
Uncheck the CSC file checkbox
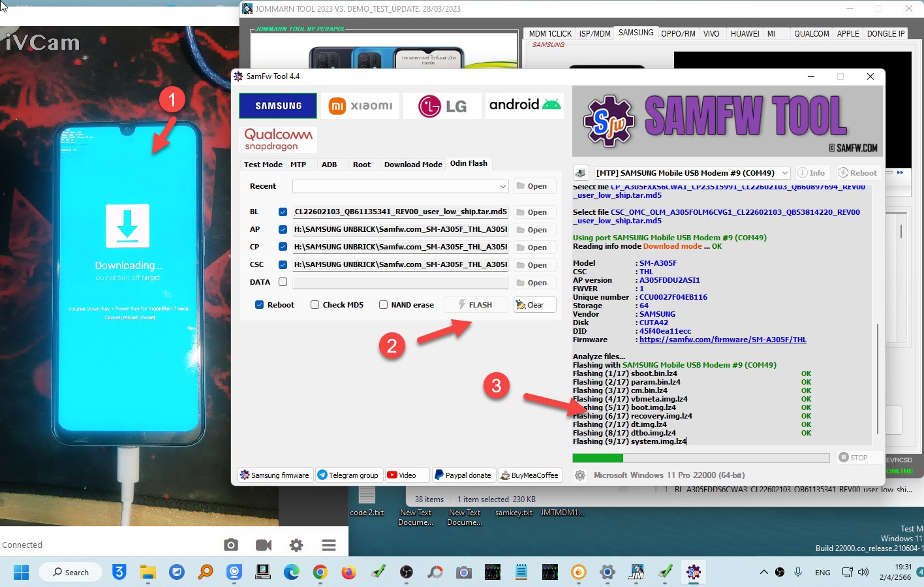point(283,264)
